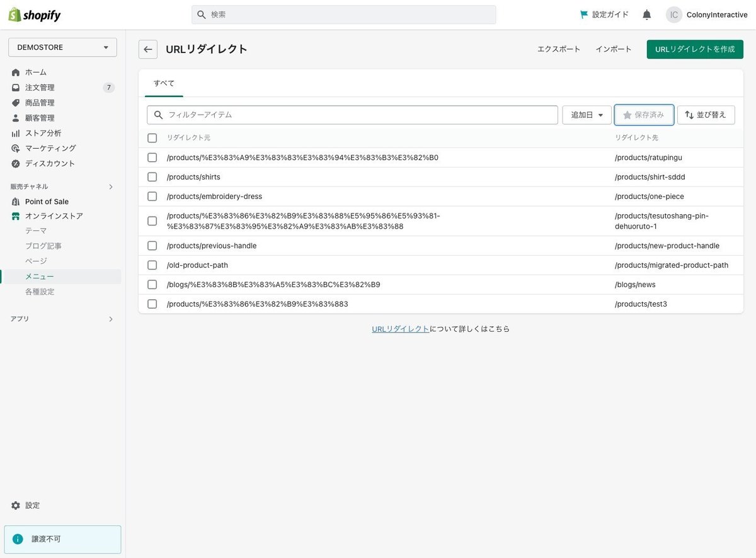The image size is (756, 558).
Task: Check the /products/ratupingu redirect row
Action: (152, 157)
